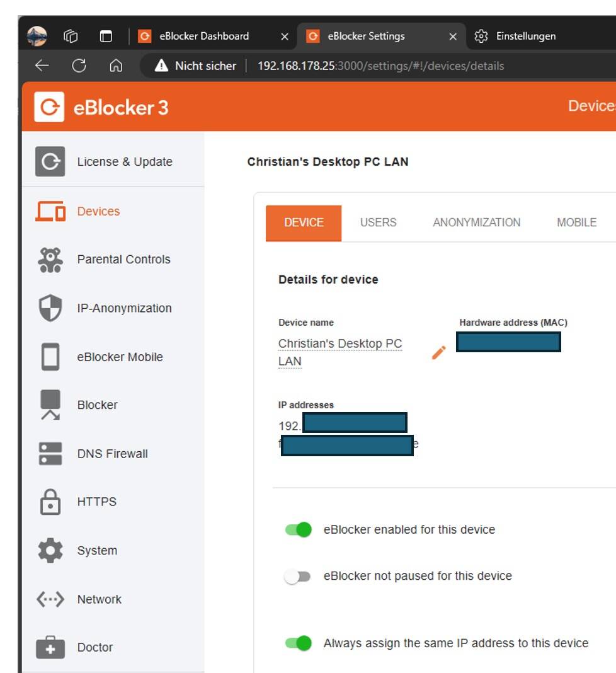
Task: Click the IP addresses label
Action: [306, 405]
